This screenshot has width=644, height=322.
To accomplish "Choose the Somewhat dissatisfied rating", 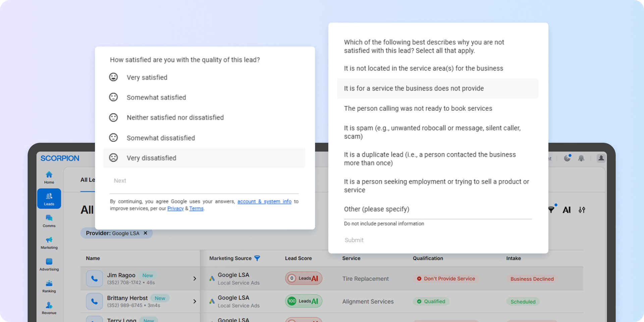I will click(x=161, y=138).
